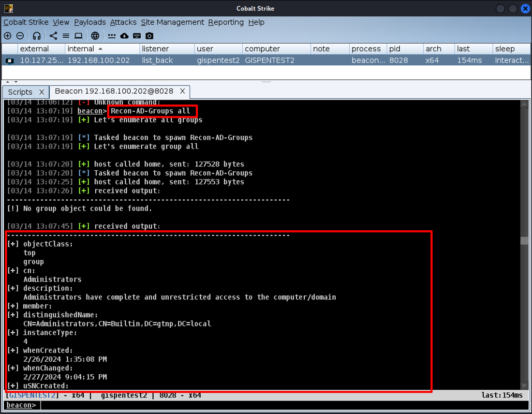Sort sessions by the process column header
The width and height of the screenshot is (532, 414).
pyautogui.click(x=368, y=49)
